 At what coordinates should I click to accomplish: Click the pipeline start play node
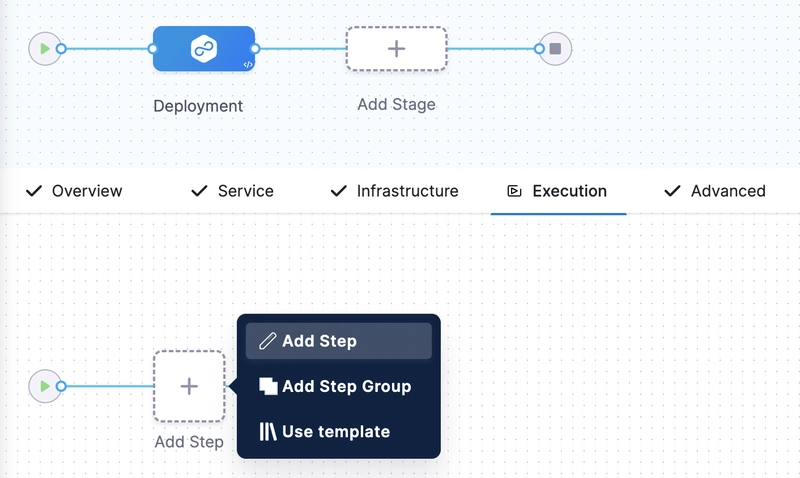click(x=45, y=48)
